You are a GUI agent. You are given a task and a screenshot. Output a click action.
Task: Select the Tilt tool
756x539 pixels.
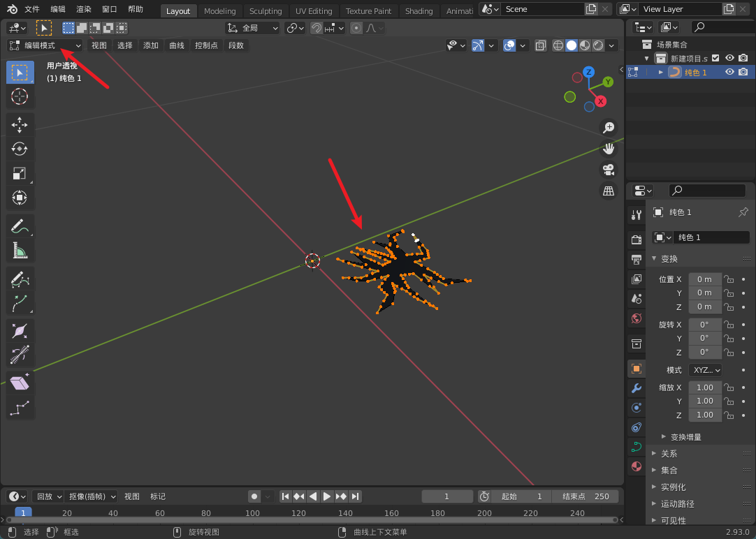[x=20, y=355]
